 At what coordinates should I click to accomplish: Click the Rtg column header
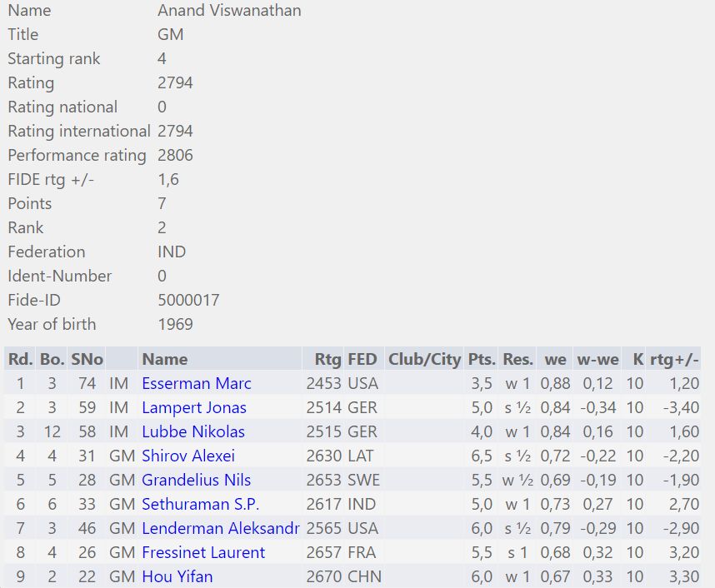point(327,360)
